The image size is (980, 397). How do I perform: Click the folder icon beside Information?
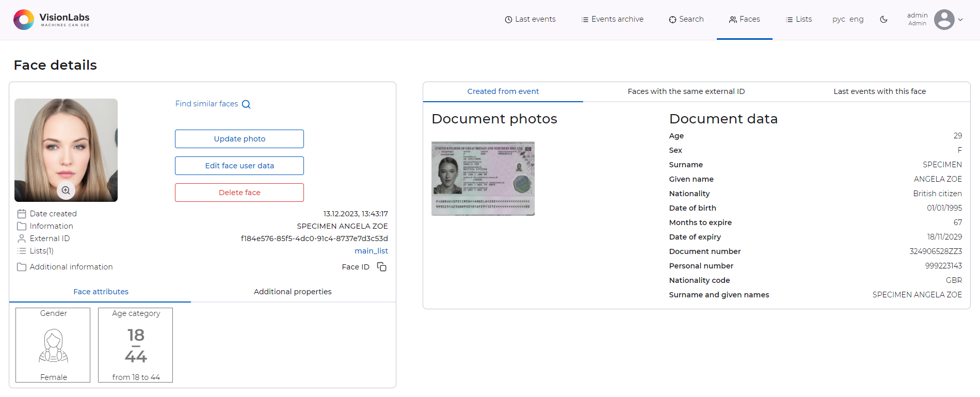point(22,226)
